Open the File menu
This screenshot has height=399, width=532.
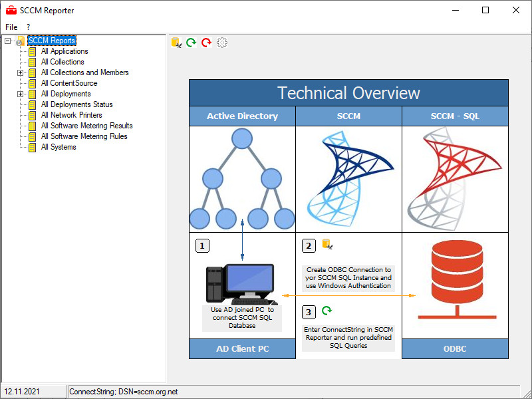coord(11,27)
